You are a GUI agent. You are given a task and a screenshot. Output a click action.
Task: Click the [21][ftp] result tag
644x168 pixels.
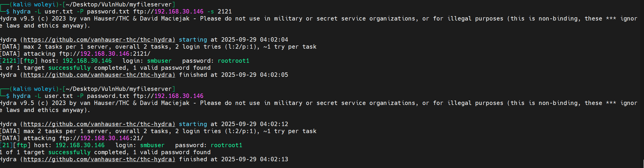[15, 145]
